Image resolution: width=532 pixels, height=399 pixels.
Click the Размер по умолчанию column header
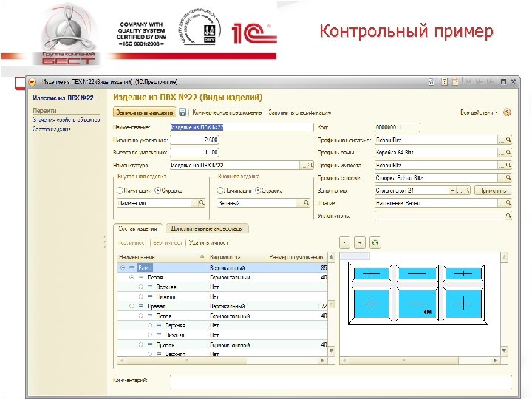pos(296,257)
